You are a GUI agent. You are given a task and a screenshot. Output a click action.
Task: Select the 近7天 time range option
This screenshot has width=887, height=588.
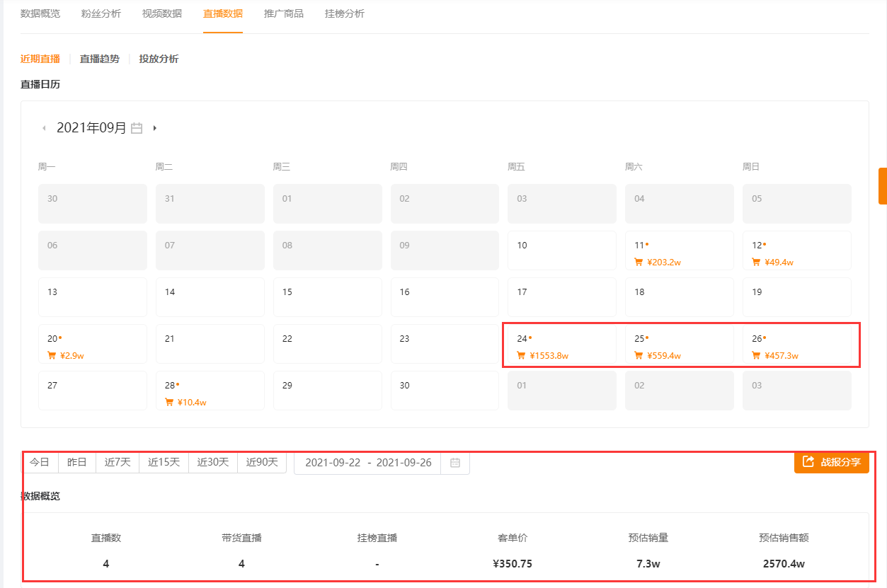[x=118, y=463]
